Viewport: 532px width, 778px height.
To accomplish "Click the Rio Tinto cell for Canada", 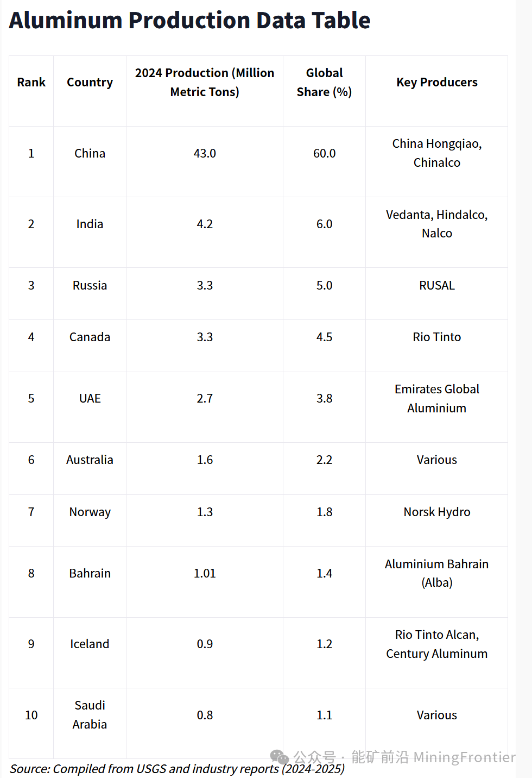I will point(436,337).
